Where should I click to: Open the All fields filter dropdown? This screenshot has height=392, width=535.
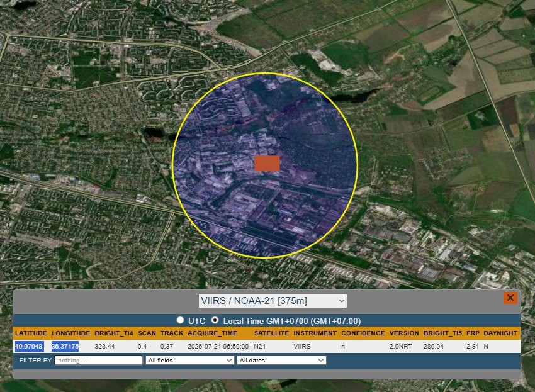coord(189,361)
